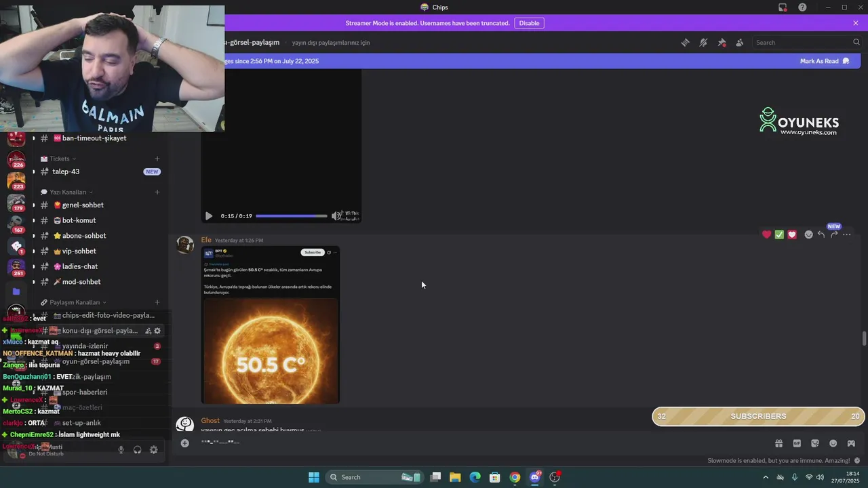Add white heart on red reaction
The width and height of the screenshot is (868, 488).
click(792, 235)
